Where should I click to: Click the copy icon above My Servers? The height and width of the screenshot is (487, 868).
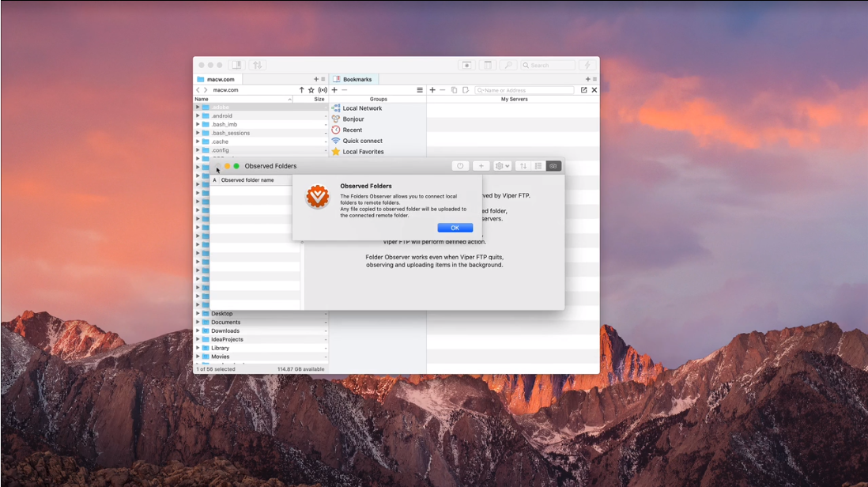click(x=455, y=89)
